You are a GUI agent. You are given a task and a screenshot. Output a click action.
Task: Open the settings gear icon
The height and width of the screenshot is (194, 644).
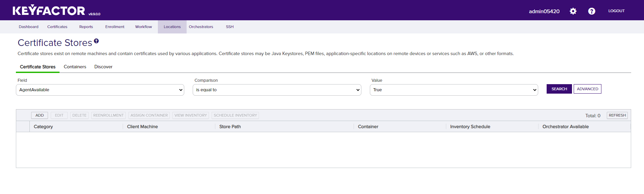coord(573,11)
